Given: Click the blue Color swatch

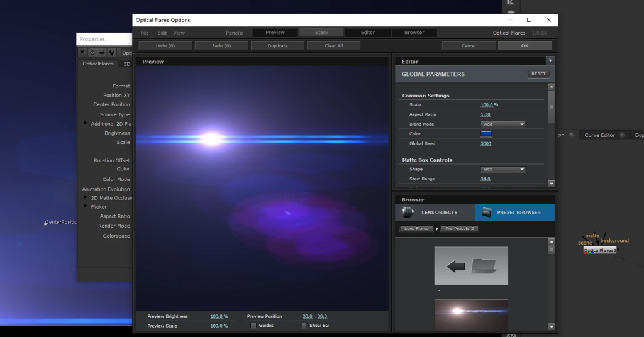Looking at the screenshot, I should [486, 134].
